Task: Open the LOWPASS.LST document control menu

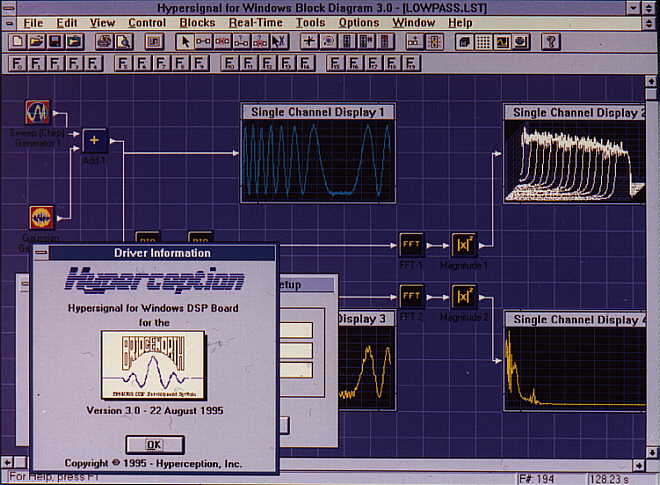Action: coord(9,23)
